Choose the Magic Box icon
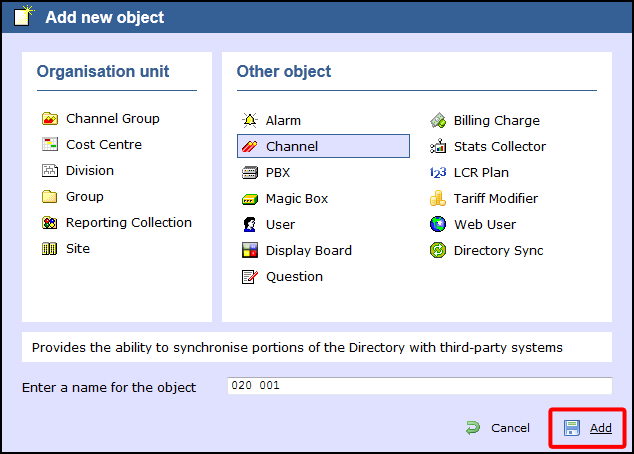The width and height of the screenshot is (634, 454). (x=250, y=199)
